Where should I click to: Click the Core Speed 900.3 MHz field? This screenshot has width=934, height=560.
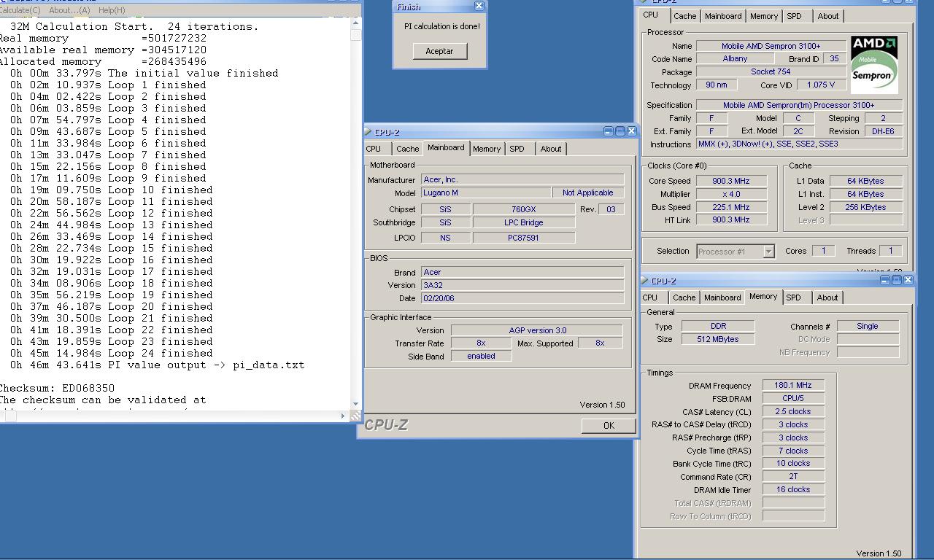coord(731,181)
